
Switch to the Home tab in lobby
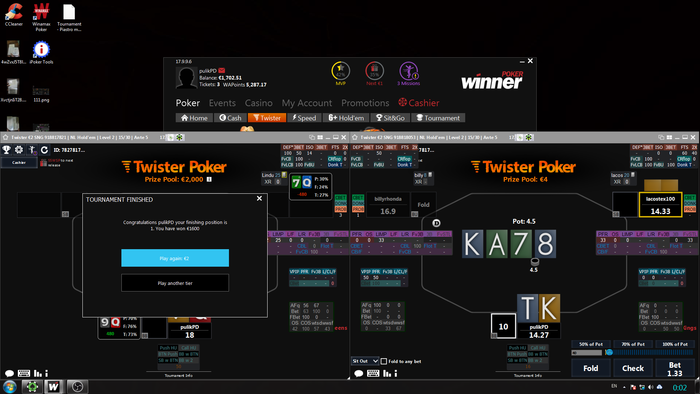click(x=194, y=118)
